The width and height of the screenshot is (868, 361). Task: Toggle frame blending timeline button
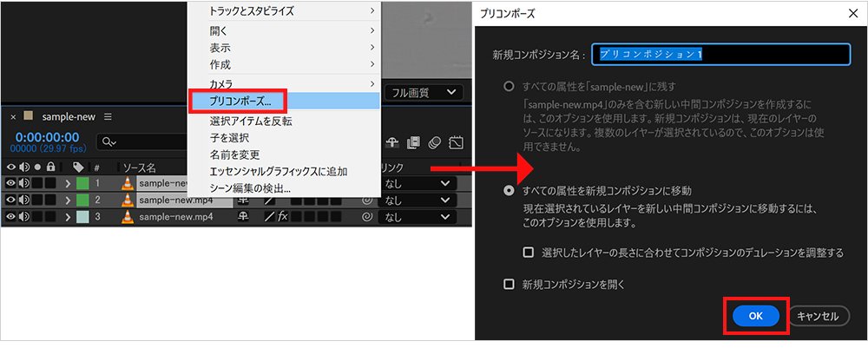click(x=413, y=142)
